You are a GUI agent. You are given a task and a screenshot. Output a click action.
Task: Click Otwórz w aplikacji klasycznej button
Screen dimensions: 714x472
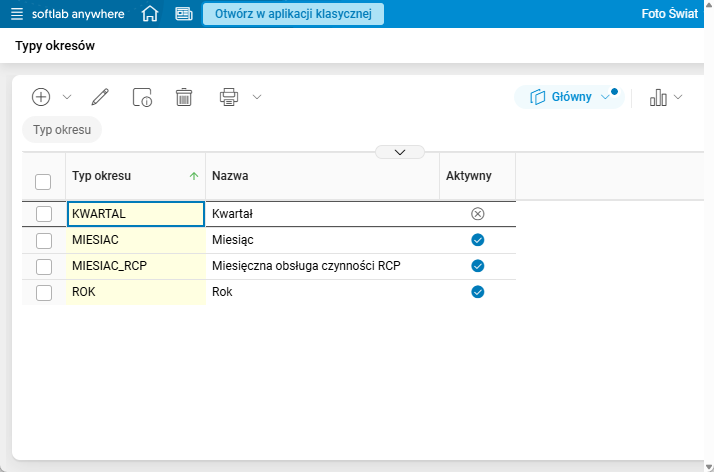[293, 14]
